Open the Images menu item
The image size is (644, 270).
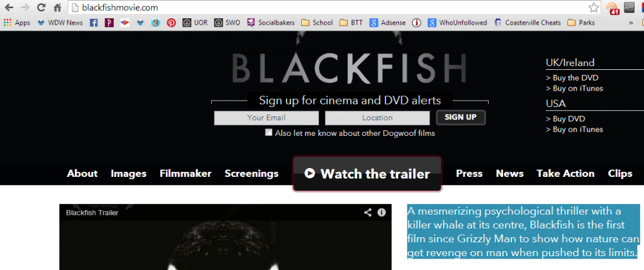(x=128, y=174)
